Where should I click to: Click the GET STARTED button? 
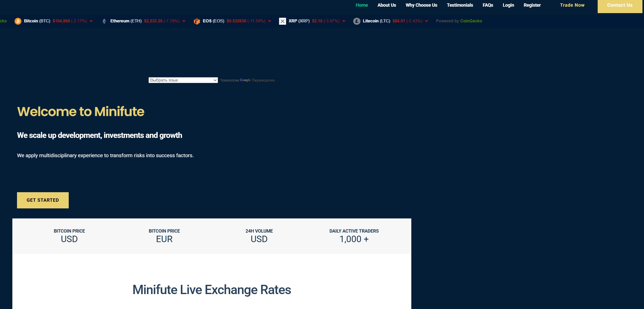tap(43, 200)
